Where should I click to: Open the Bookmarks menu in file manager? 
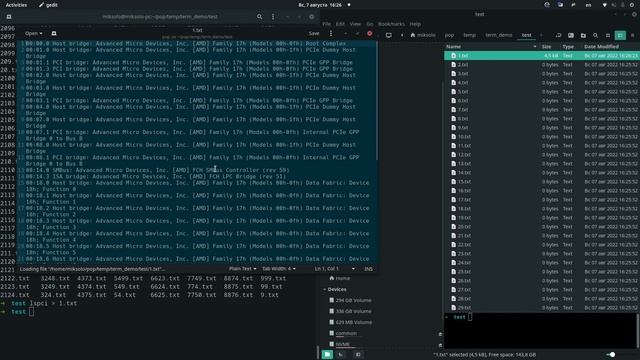pos(391,24)
